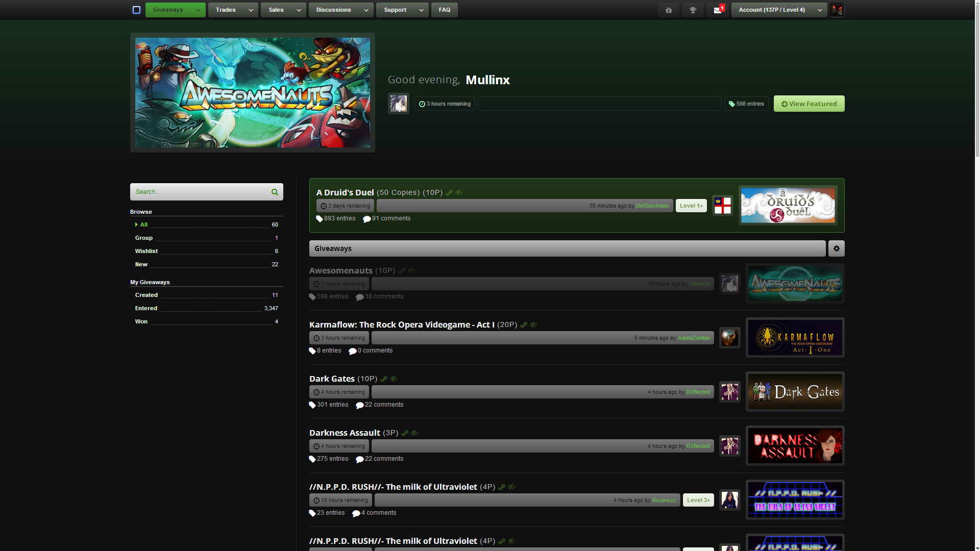Expand the Discussions dropdown
The width and height of the screenshot is (980, 551).
[340, 10]
